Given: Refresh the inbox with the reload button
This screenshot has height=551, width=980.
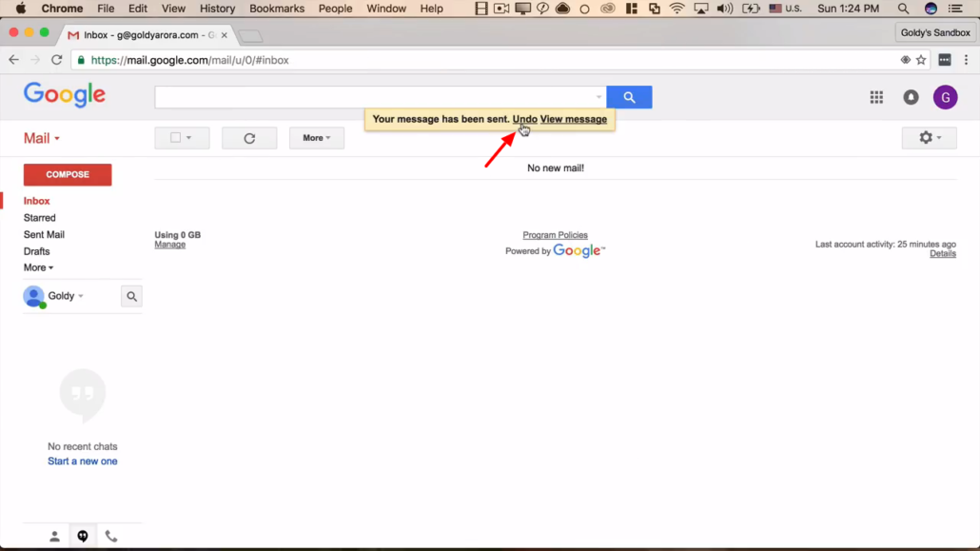Looking at the screenshot, I should click(249, 138).
